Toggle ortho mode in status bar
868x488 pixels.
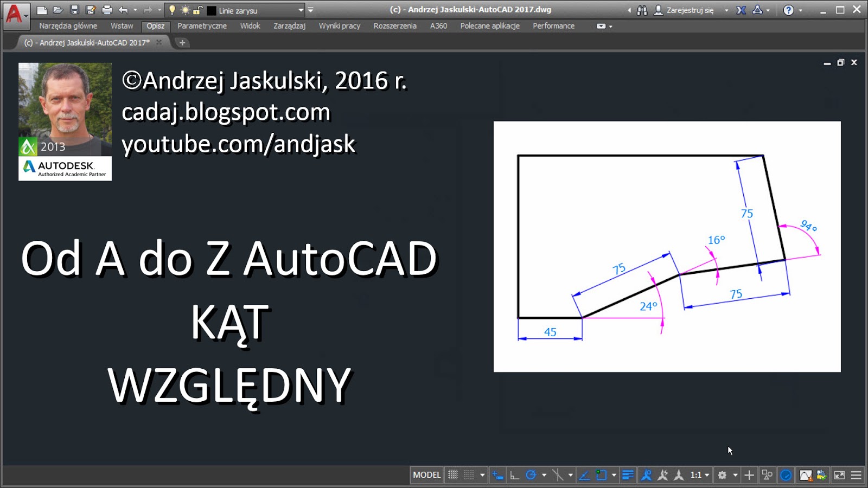[x=514, y=475]
